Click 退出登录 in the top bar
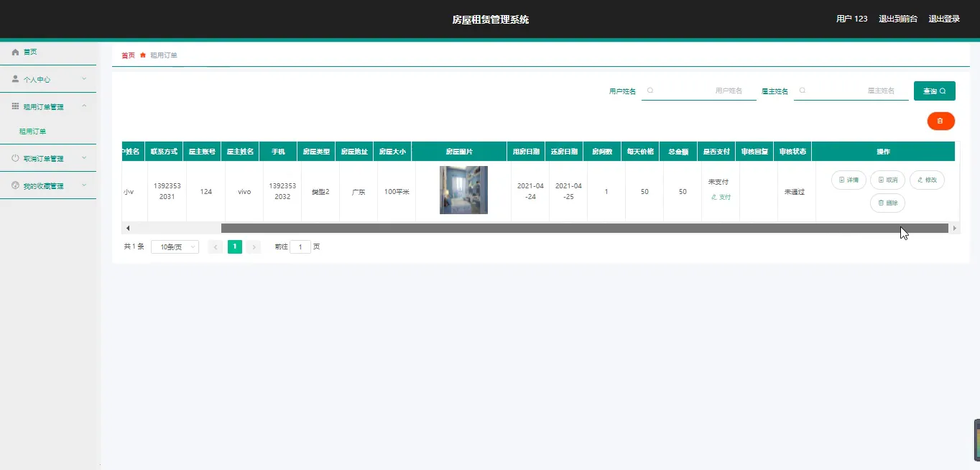 pyautogui.click(x=944, y=19)
